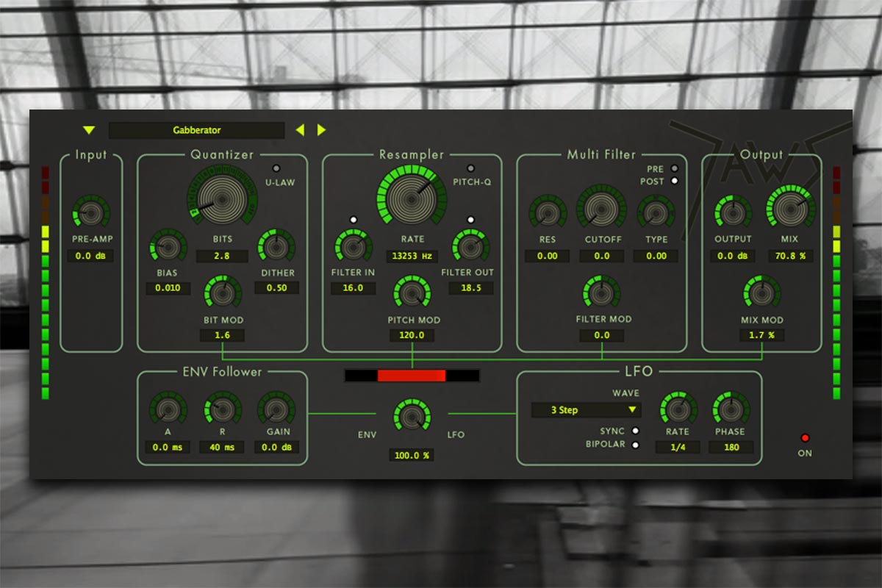Click the MIX value 70.8 %
882x588 pixels.
coord(791,257)
